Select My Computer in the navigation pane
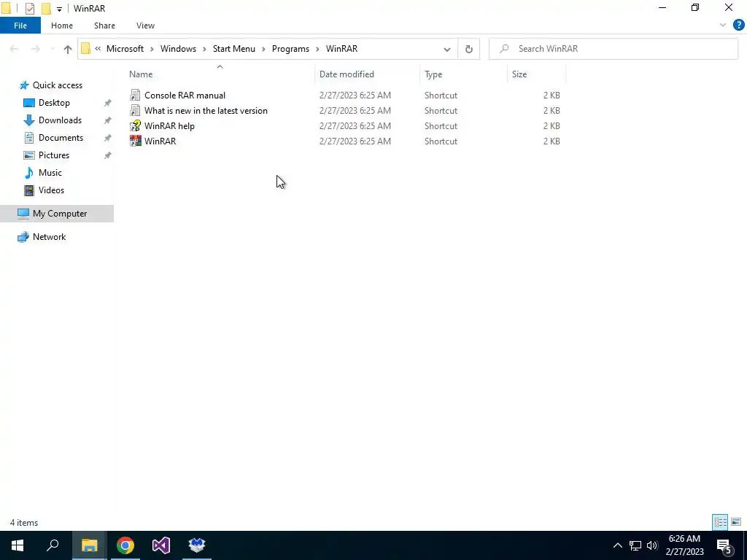The width and height of the screenshot is (747, 560). click(x=57, y=214)
